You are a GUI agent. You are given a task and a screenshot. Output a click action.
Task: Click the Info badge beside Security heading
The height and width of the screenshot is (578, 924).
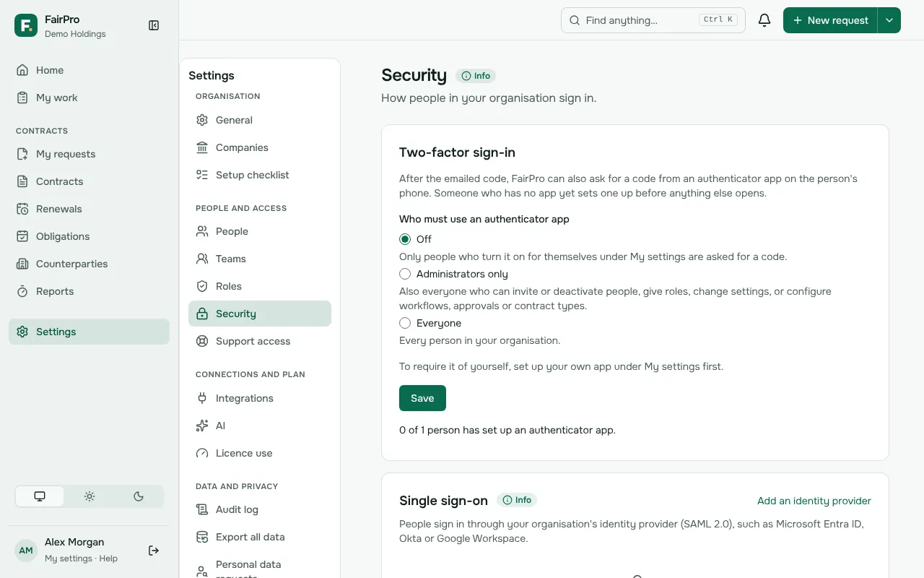click(476, 76)
